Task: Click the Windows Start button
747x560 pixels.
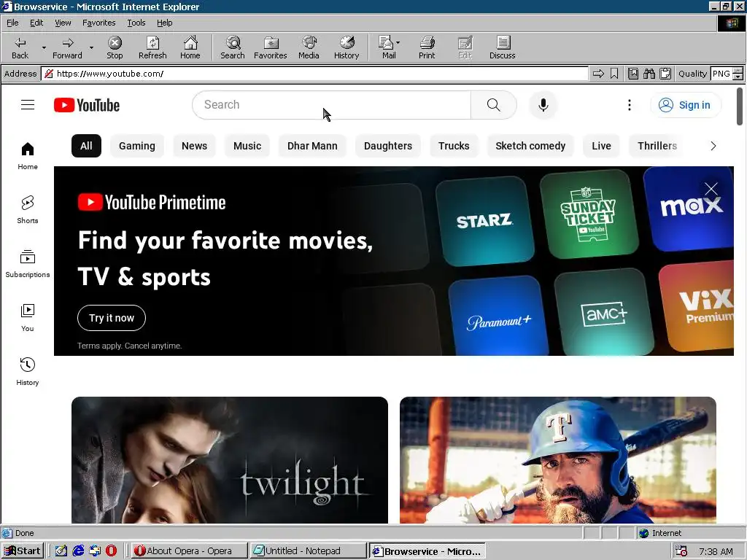Action: 23,551
